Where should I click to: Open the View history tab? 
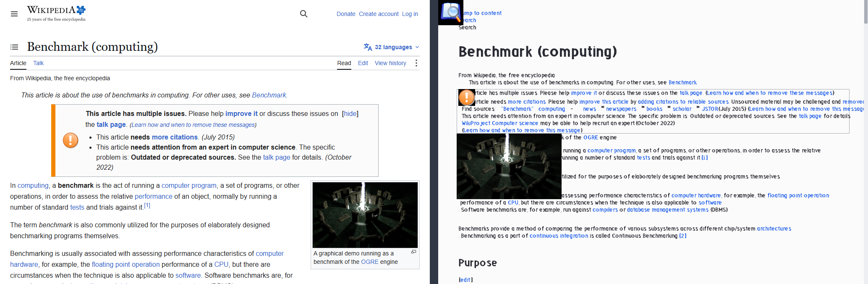(x=390, y=63)
